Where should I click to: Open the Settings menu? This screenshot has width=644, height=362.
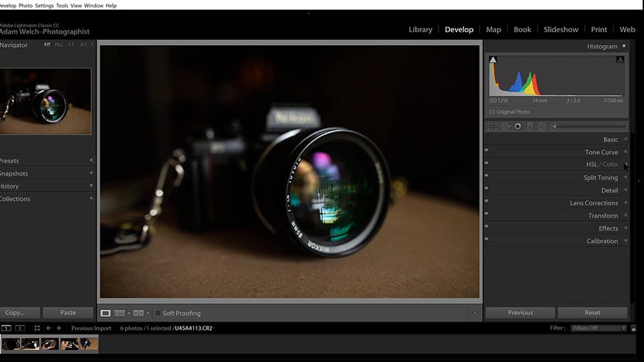click(x=44, y=6)
